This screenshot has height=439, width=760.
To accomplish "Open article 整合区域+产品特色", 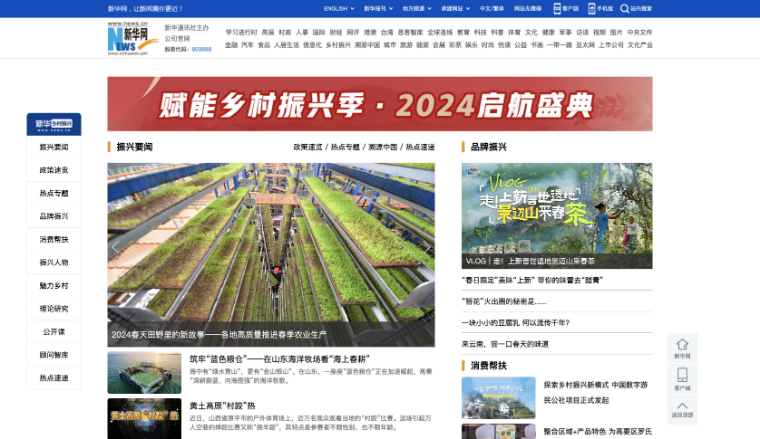I will point(598,431).
